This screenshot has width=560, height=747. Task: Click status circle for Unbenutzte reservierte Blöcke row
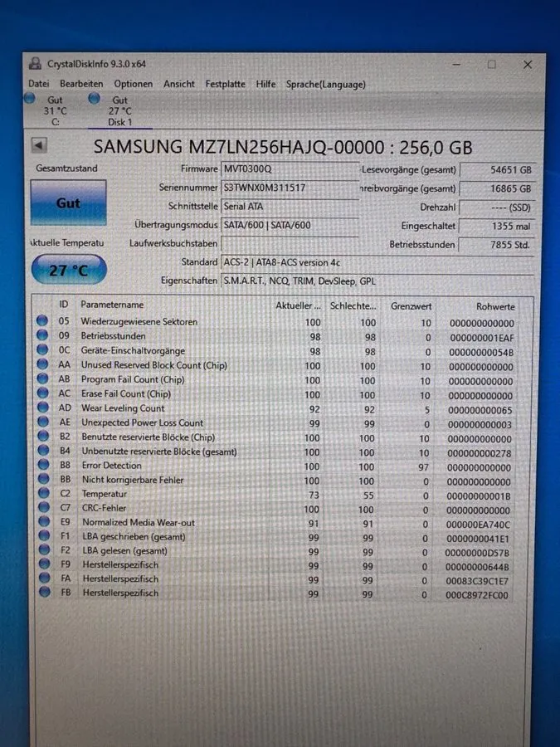[x=43, y=450]
